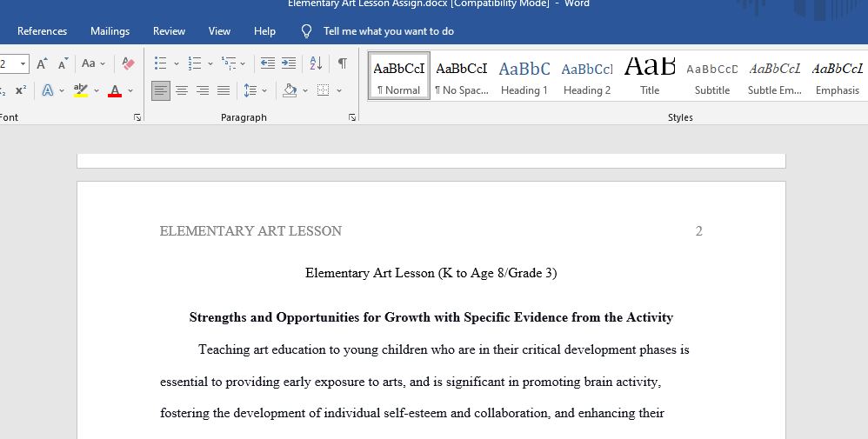Toggle show/hide paragraph marks
The image size is (868, 439).
[x=343, y=63]
